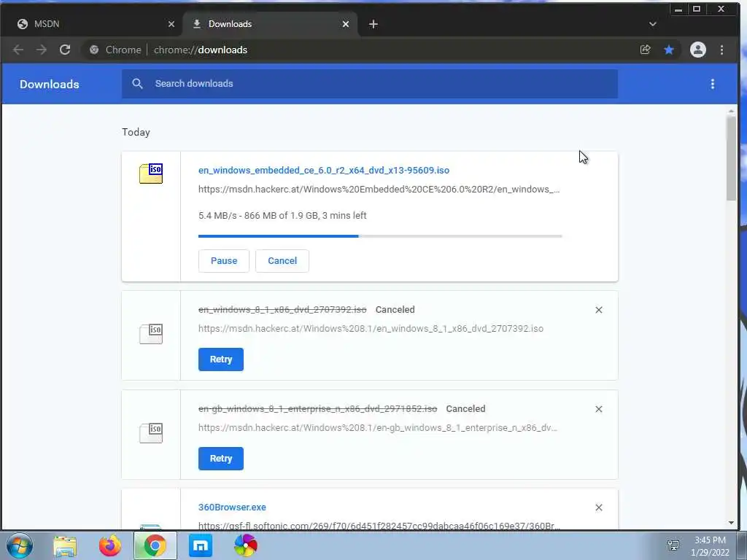Viewport: 747px width, 560px height.
Task: Click the embedded CE ISO source URL
Action: [379, 190]
